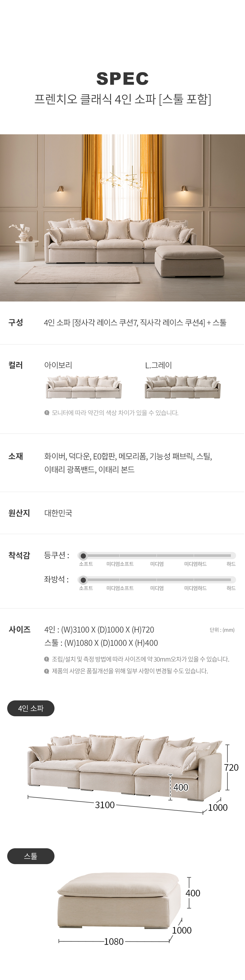Click the info icon beside monitor color notice
Screen dimensions: 245x980
[x=47, y=412]
